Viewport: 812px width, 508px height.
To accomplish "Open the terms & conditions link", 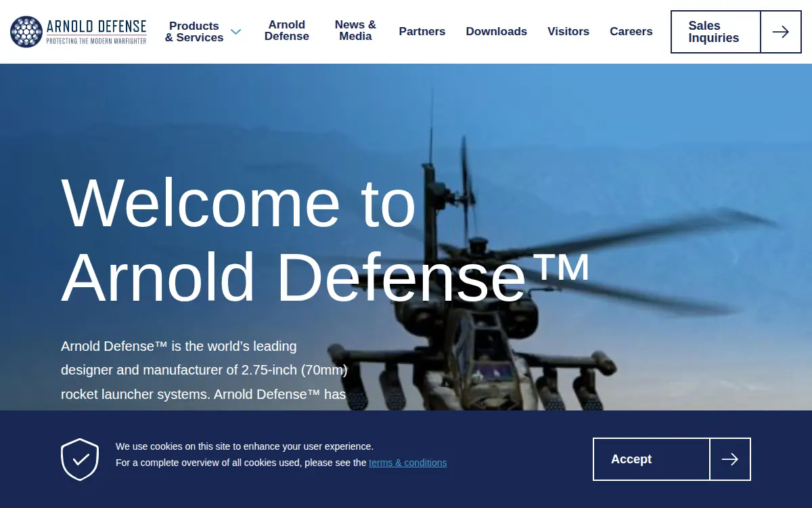I will click(x=408, y=463).
